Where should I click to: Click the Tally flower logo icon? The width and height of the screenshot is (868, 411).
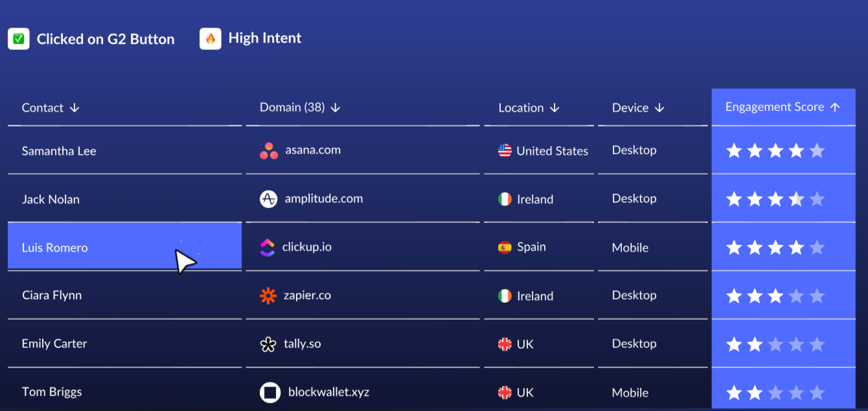pos(268,344)
